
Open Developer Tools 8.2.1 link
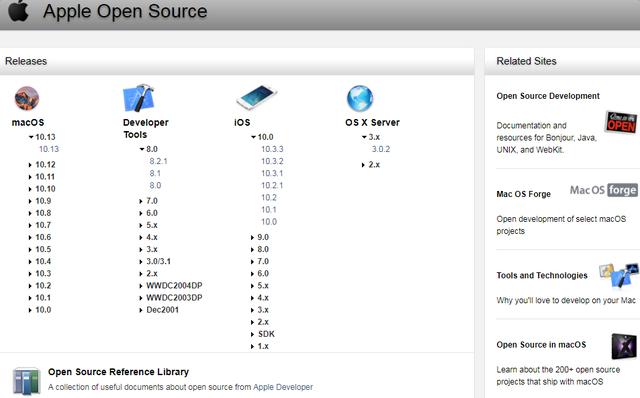pos(158,161)
